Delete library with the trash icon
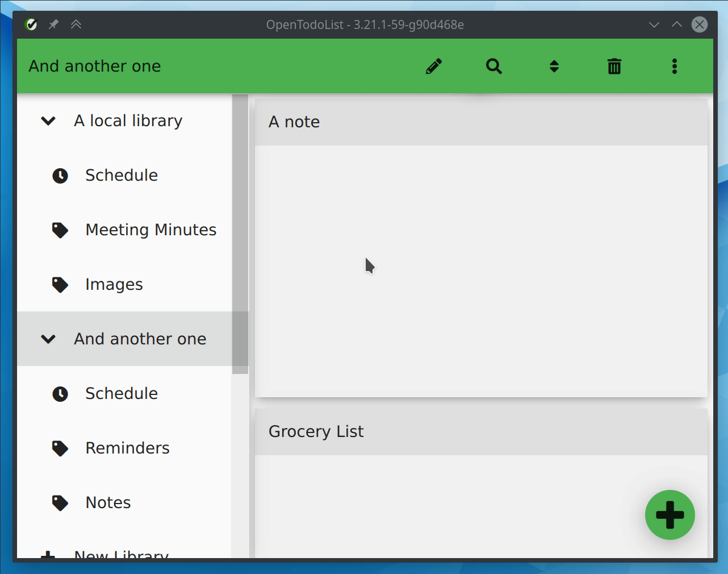Screen dimensions: 728x574 click(x=614, y=66)
